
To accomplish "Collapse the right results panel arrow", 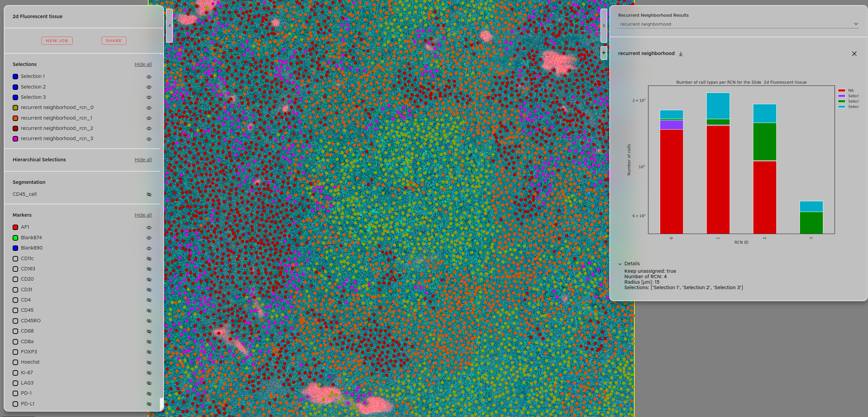I will (x=604, y=26).
